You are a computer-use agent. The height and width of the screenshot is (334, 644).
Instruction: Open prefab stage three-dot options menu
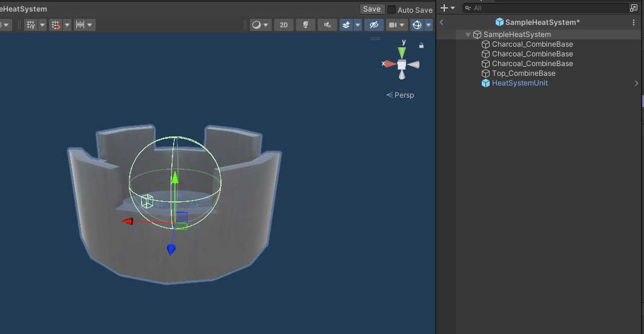pyautogui.click(x=634, y=22)
